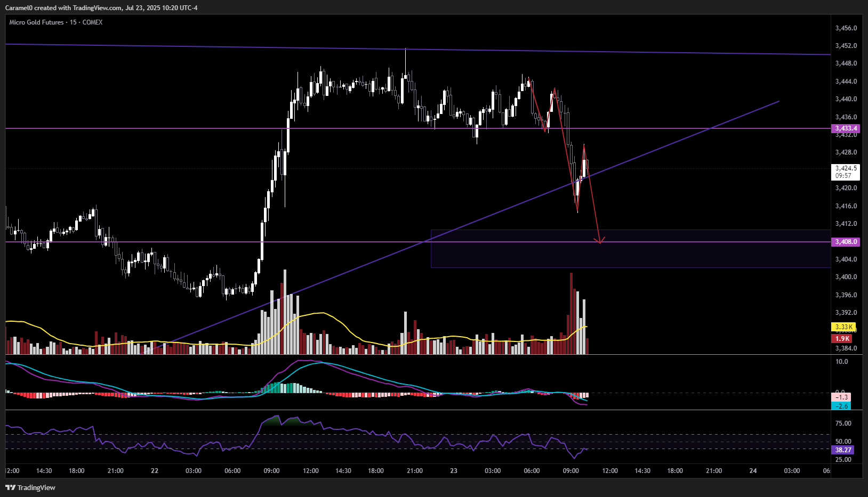Click the 3,420.0 price axis label

(846, 188)
